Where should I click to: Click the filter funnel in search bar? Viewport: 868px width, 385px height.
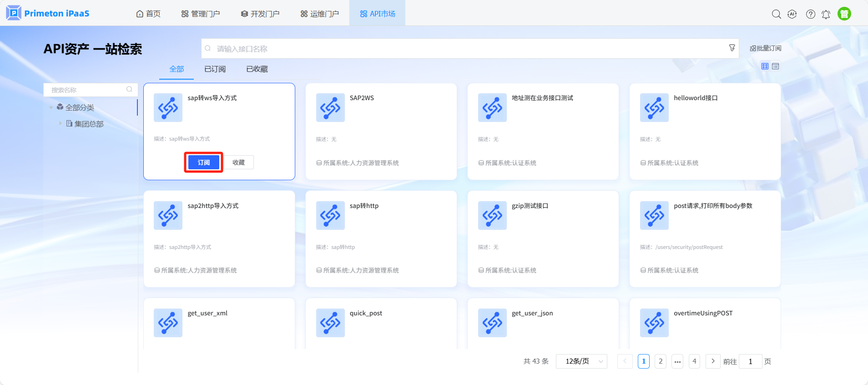tap(732, 48)
